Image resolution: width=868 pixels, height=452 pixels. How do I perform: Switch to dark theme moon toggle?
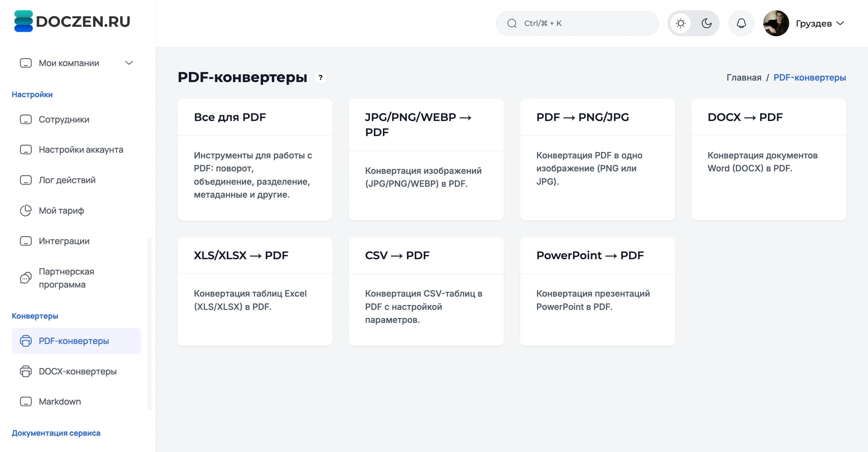tap(706, 23)
